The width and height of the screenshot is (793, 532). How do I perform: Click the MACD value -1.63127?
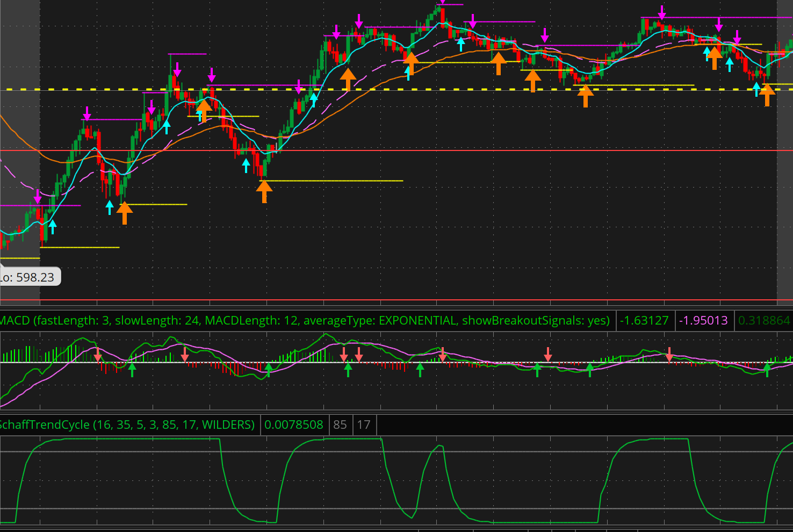644,321
